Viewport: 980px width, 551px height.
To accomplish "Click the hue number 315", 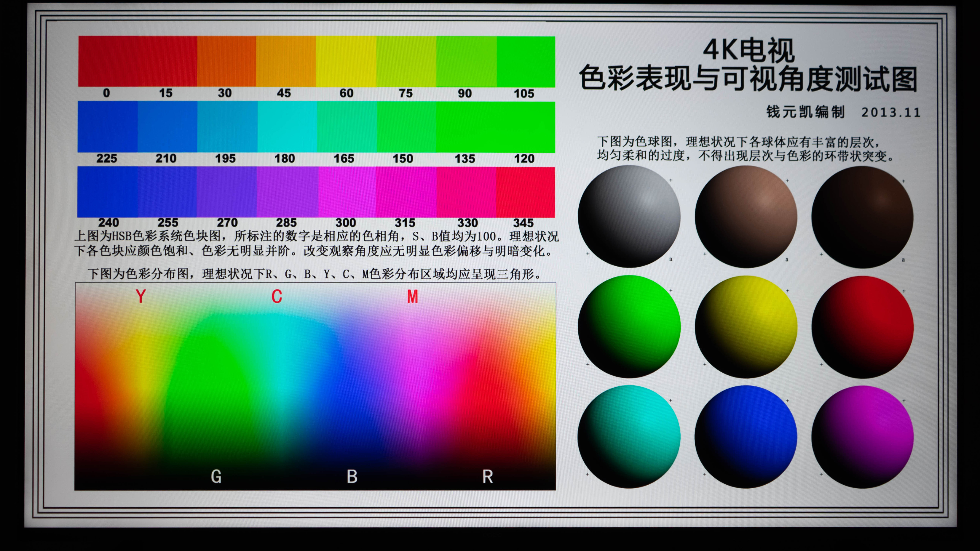I will (405, 223).
